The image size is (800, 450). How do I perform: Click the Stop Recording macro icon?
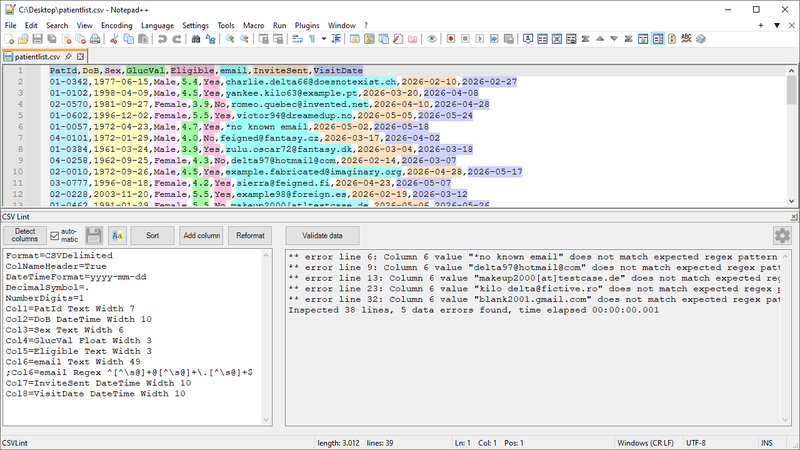tap(465, 39)
